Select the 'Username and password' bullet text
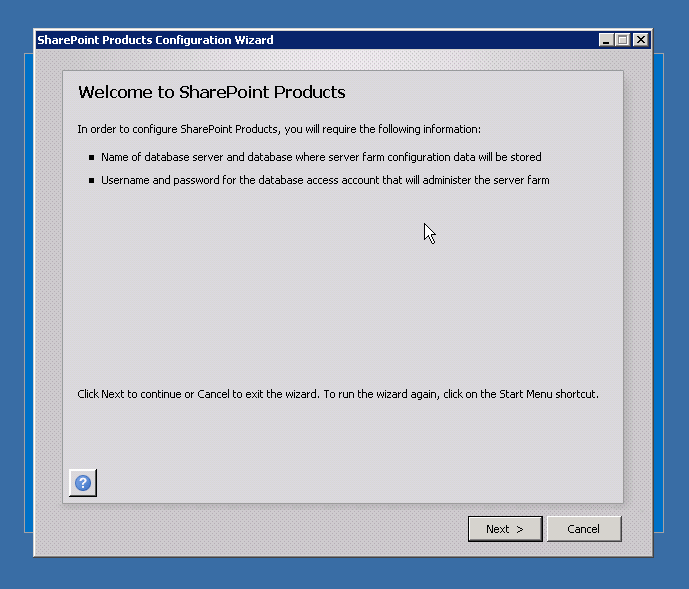 point(325,180)
